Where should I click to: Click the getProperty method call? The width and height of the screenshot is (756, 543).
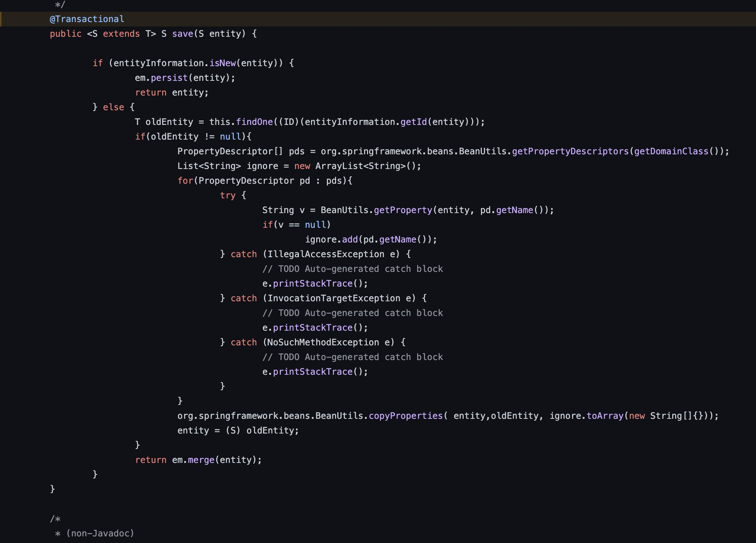403,210
